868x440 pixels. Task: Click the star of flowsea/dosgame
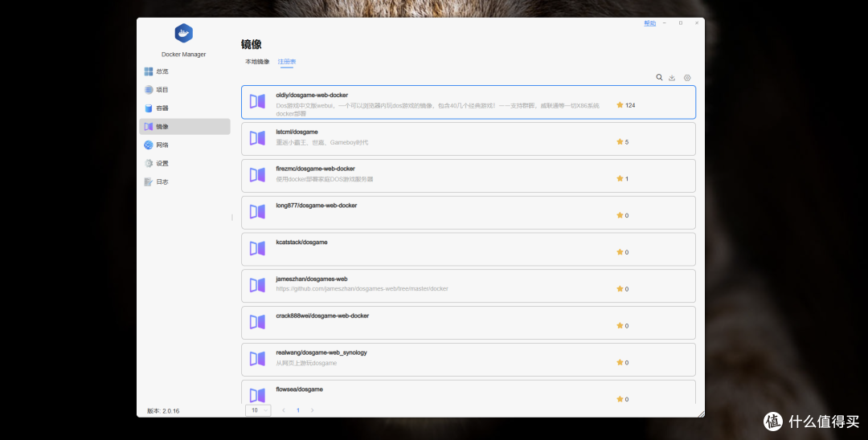pos(622,399)
